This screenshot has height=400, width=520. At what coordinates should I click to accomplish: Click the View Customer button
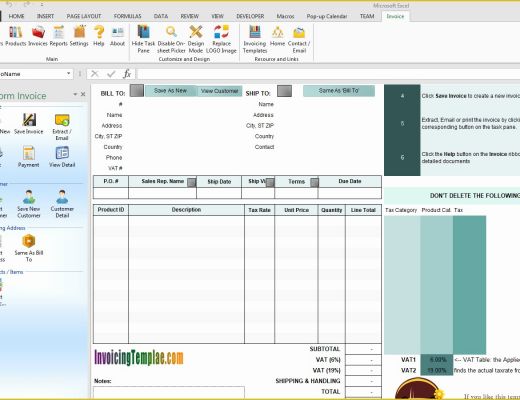[x=219, y=91]
